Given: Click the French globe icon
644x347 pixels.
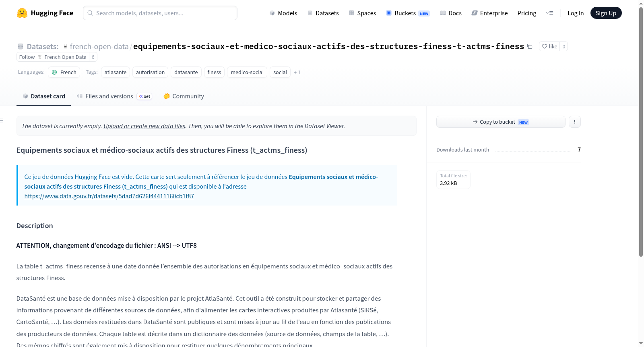Looking at the screenshot, I should pos(54,72).
